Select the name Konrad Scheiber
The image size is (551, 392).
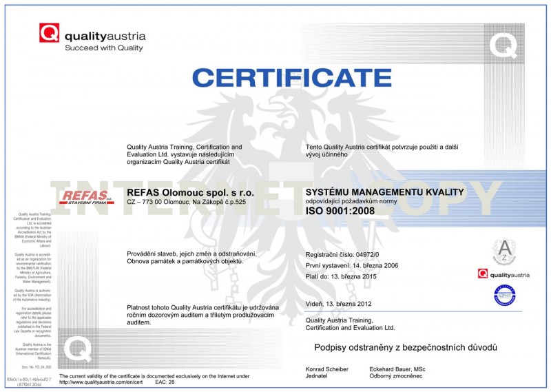tap(327, 369)
